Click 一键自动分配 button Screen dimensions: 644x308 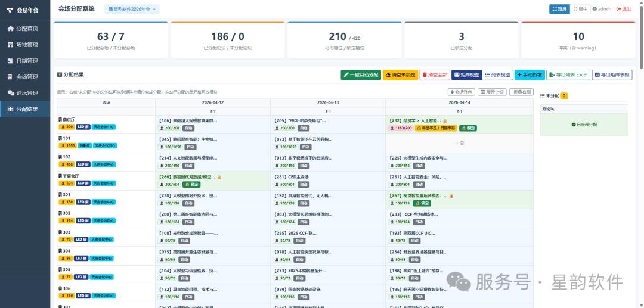pos(361,75)
